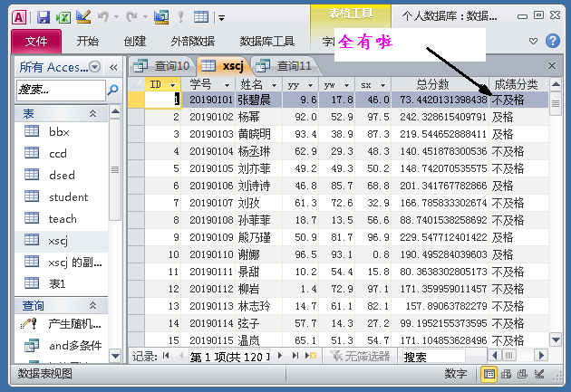Click the current record number box

pos(229,357)
